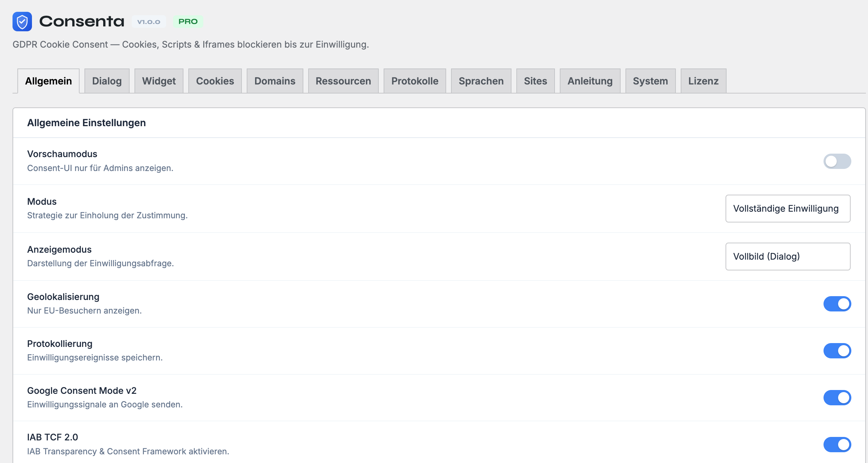
Task: Turn off Protokollierung
Action: coord(837,351)
